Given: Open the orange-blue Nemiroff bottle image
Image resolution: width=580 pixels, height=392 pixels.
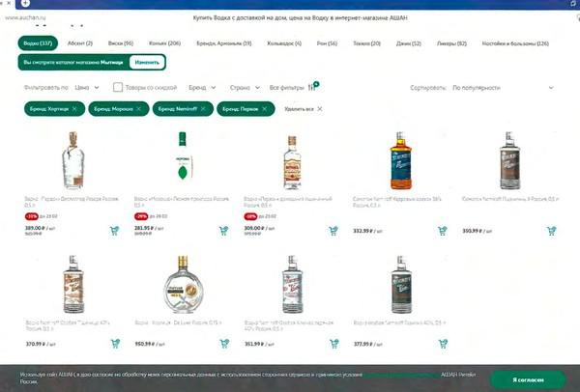Looking at the screenshot, I should [401, 160].
